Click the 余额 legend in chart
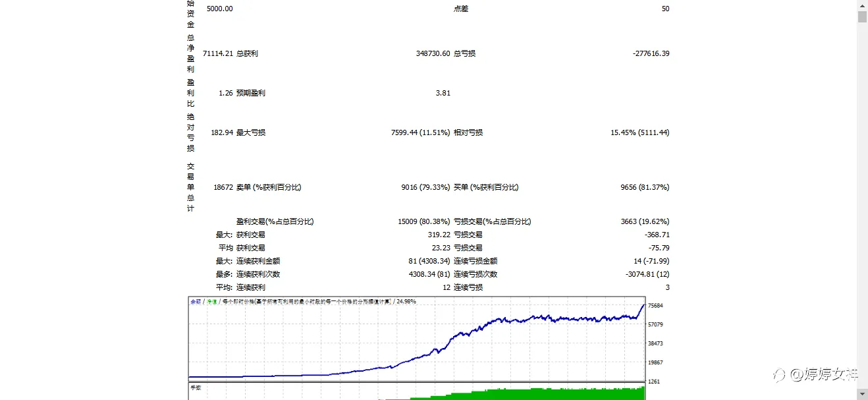Image resolution: width=868 pixels, height=400 pixels. pos(196,301)
